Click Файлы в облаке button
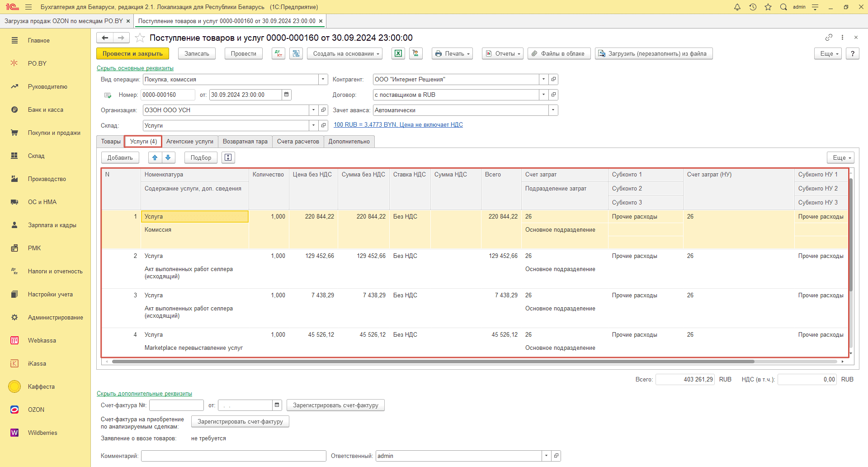This screenshot has height=467, width=868. 559,53
